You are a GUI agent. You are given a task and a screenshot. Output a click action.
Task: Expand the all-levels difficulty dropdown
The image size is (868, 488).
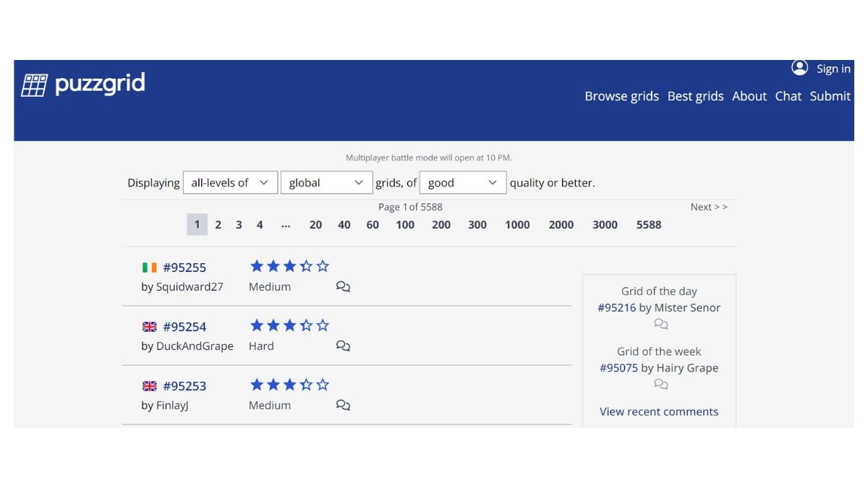230,183
